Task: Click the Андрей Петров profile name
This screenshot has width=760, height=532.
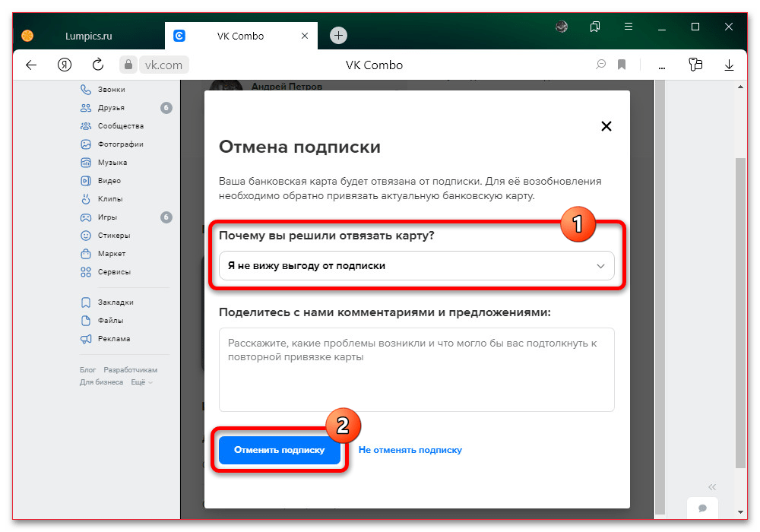Action: click(x=287, y=86)
